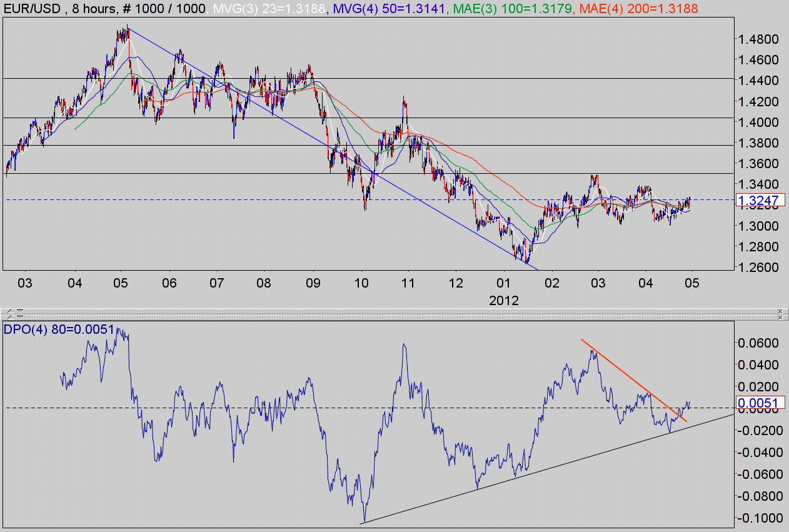Image resolution: width=789 pixels, height=532 pixels.
Task: Click the down arrow on the upper pane splitter bar
Action: point(20,311)
